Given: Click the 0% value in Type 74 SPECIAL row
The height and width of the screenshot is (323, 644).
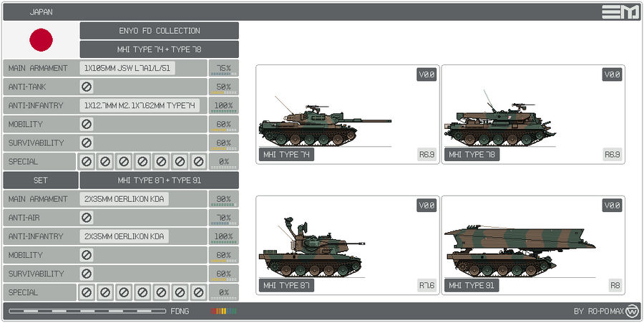Looking at the screenshot, I should click(x=223, y=162).
